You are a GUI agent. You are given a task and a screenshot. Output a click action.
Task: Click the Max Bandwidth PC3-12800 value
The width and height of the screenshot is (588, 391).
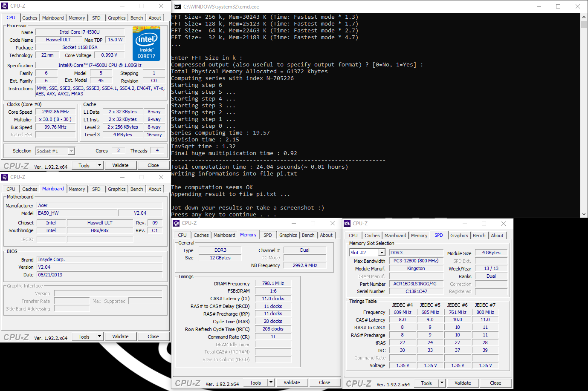pos(416,261)
